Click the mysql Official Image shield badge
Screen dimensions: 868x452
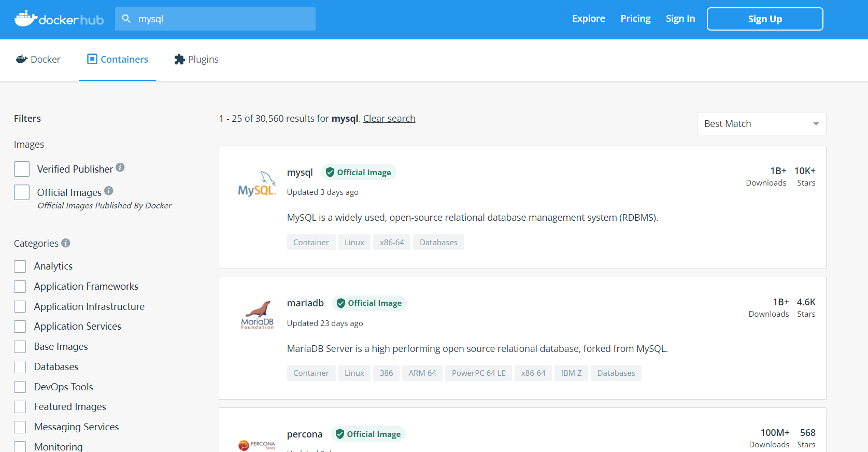coord(359,172)
